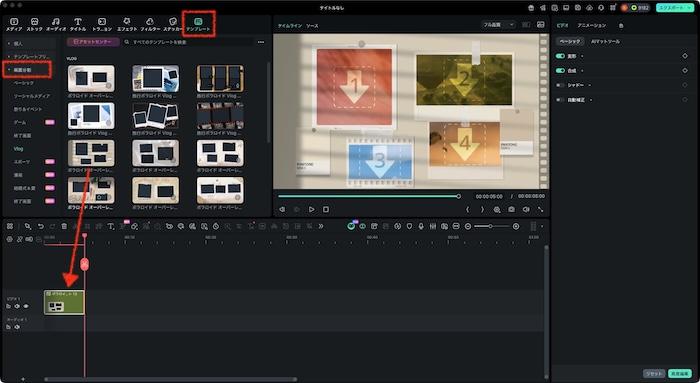Click the stop button in preview

326,209
